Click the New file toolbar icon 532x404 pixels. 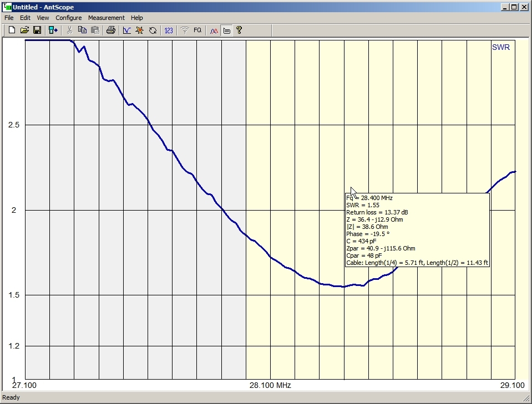[x=12, y=30]
